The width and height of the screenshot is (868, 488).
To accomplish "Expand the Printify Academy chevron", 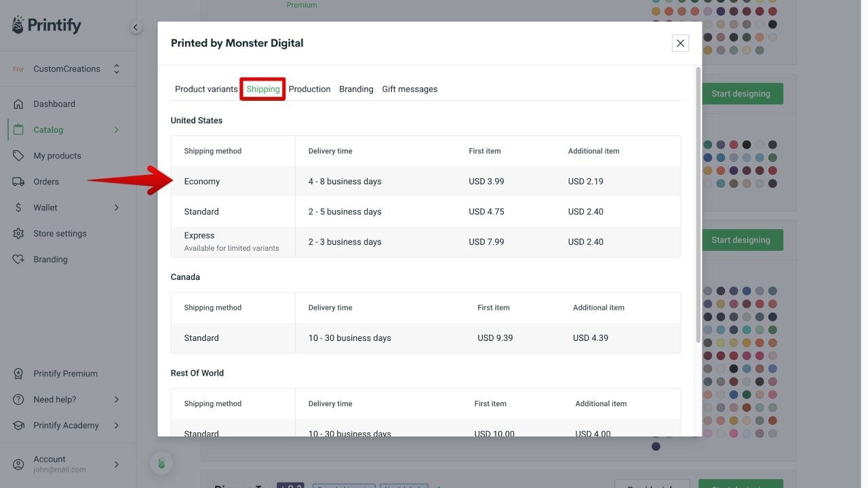I will pos(117,426).
